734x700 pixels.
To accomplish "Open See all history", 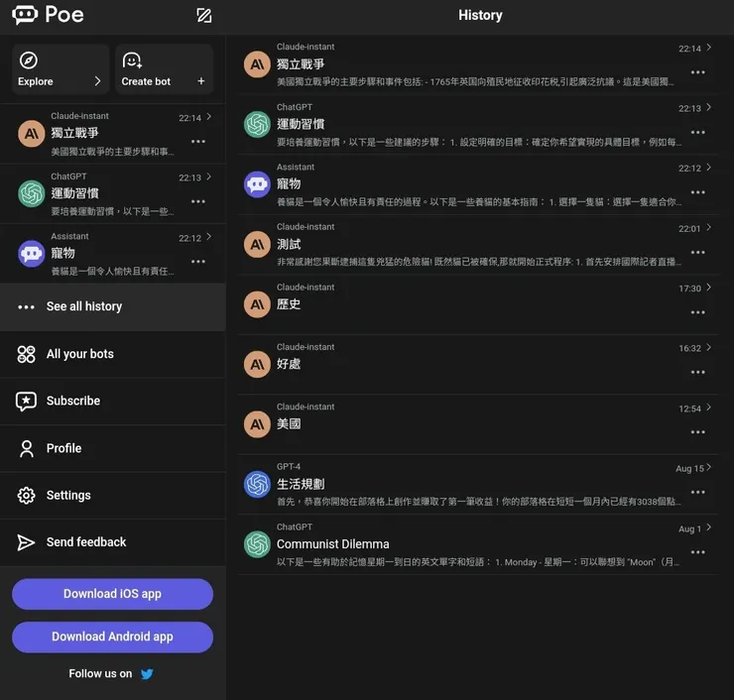I will coord(113,307).
